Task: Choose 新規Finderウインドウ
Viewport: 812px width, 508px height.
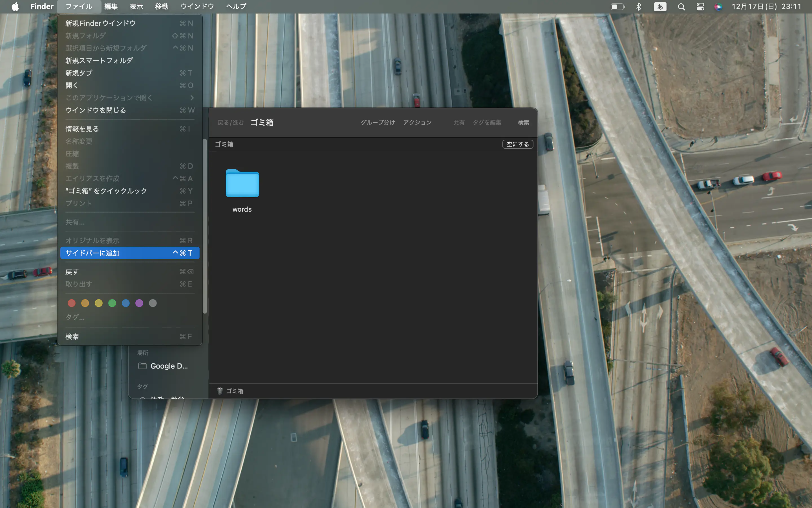Action: 130,23
